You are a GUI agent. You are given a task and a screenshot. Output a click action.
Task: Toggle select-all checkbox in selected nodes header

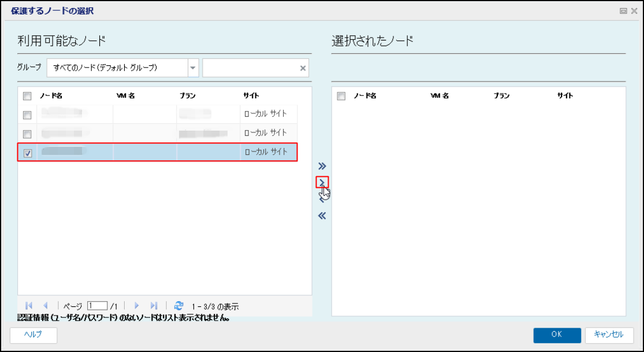tap(341, 96)
